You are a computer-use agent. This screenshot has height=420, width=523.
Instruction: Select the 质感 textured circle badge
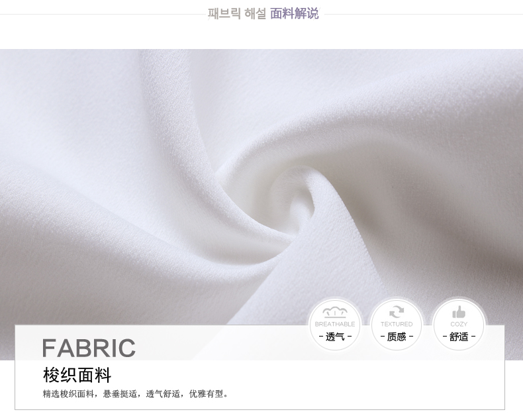(x=397, y=325)
